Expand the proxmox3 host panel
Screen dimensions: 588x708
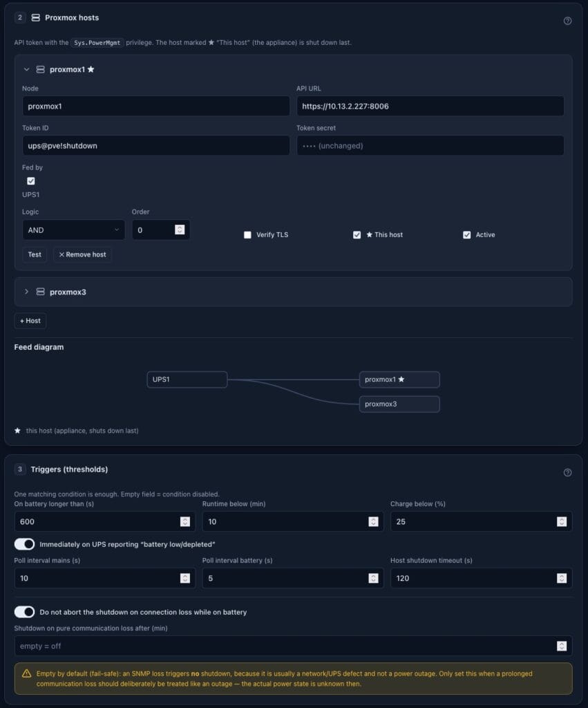pos(26,292)
